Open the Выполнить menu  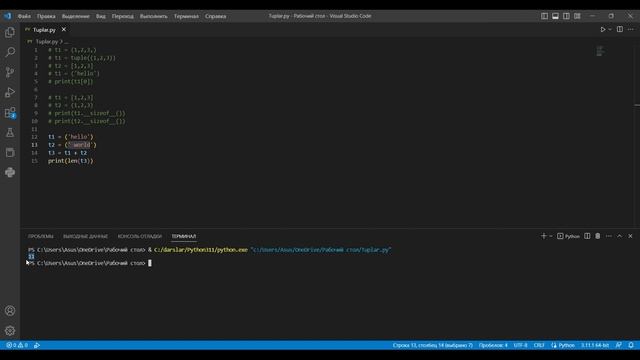pyautogui.click(x=153, y=16)
